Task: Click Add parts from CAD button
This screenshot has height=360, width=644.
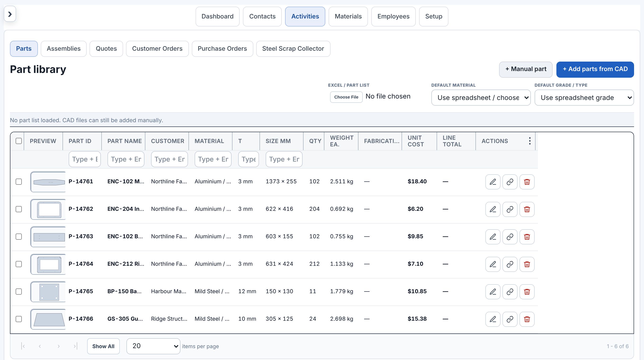Action: click(595, 69)
